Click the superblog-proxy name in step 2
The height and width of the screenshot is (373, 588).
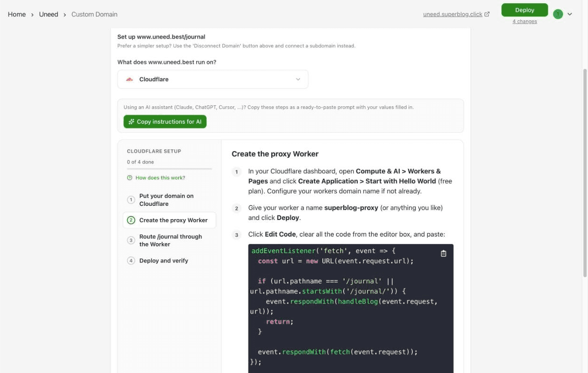[352, 208]
